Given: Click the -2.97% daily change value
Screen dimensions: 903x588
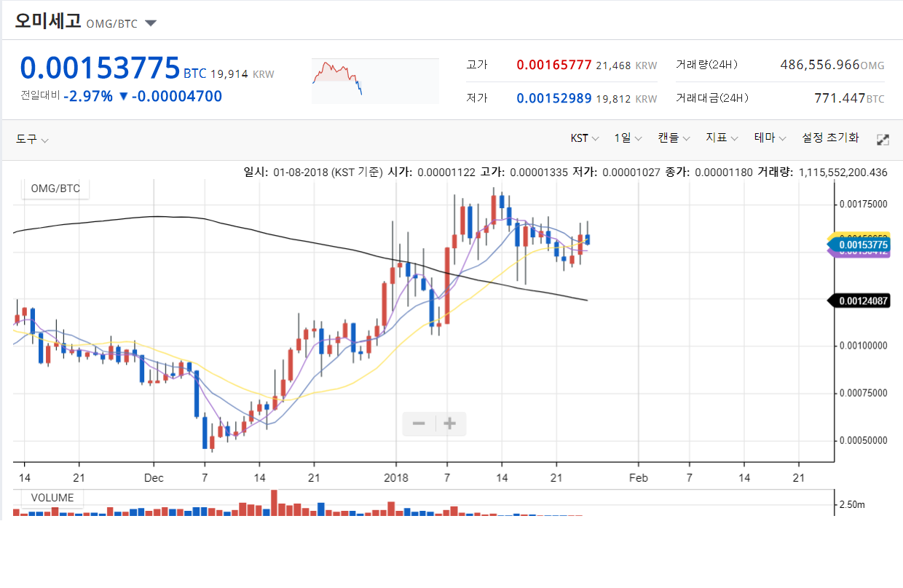Looking at the screenshot, I should pyautogui.click(x=87, y=96).
